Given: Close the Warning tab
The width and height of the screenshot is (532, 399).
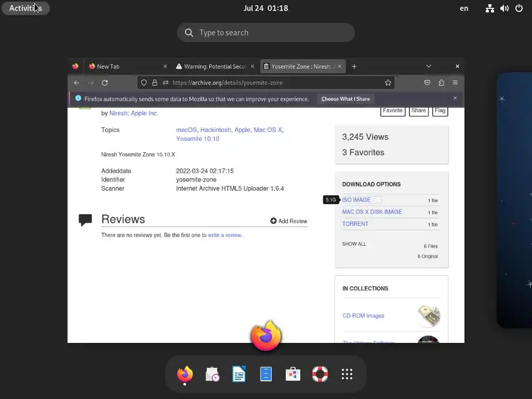Looking at the screenshot, I should (x=252, y=66).
